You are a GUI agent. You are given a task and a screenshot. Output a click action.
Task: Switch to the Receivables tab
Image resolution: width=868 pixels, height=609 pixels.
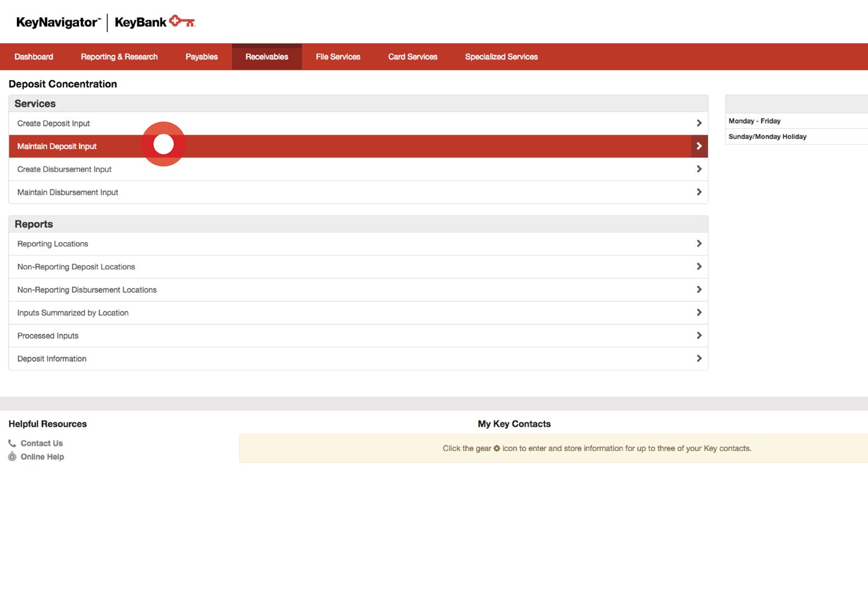pos(267,56)
